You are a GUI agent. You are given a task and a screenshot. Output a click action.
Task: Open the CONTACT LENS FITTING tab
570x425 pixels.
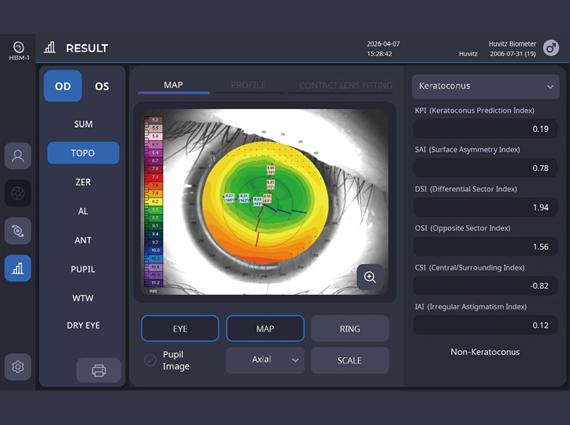coord(345,85)
